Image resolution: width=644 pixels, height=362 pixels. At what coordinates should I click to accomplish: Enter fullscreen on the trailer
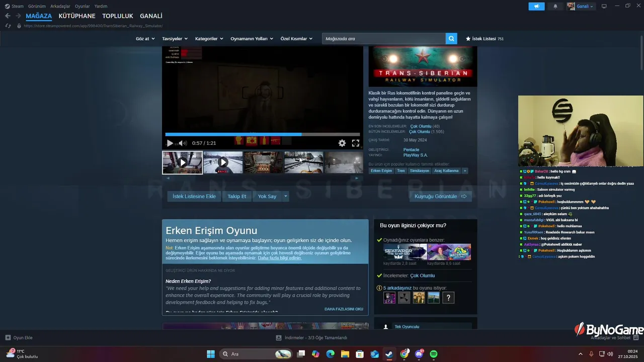pos(356,143)
